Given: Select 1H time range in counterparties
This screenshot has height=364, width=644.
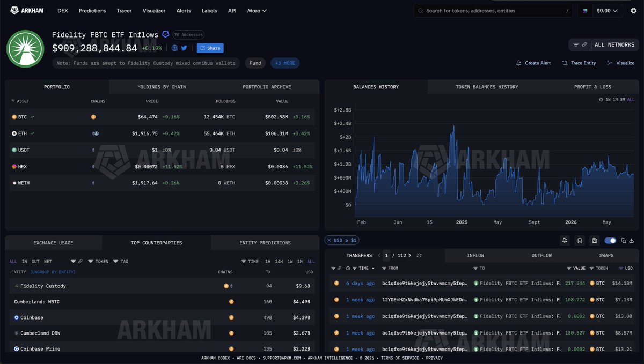Looking at the screenshot, I should point(268,262).
